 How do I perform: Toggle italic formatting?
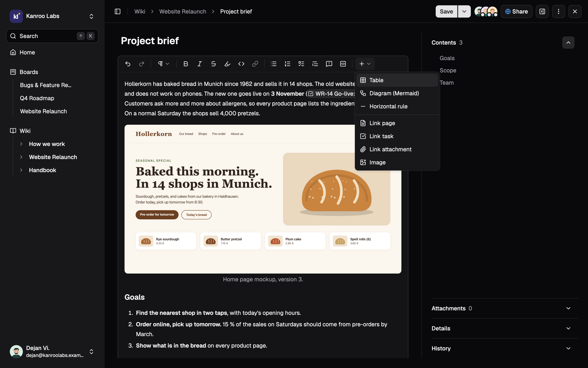pos(200,64)
